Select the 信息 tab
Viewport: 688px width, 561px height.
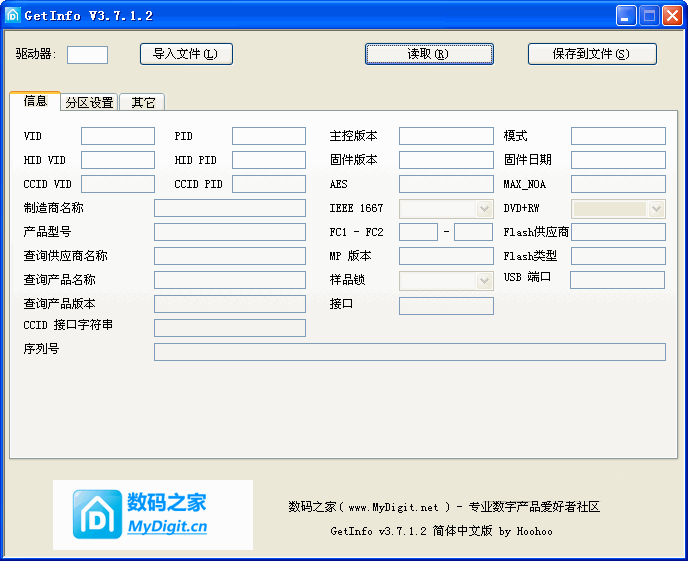tap(35, 101)
